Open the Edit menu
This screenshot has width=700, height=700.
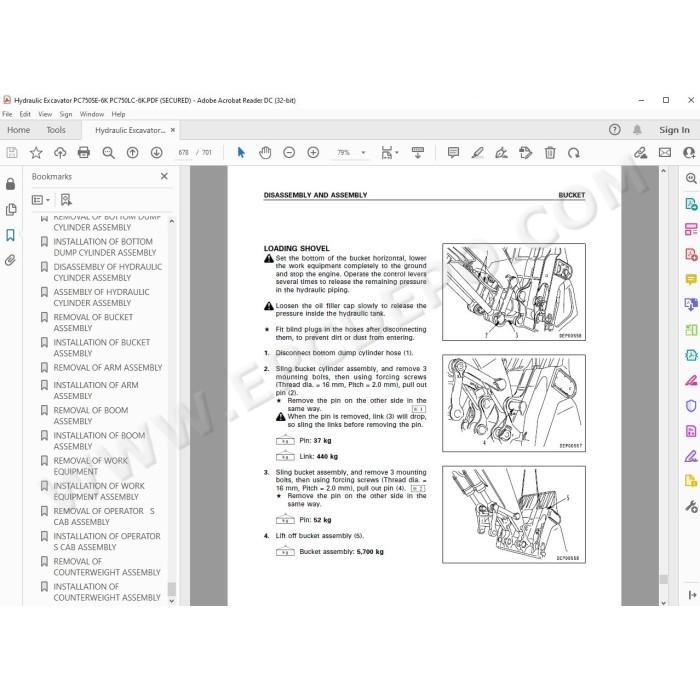point(25,114)
